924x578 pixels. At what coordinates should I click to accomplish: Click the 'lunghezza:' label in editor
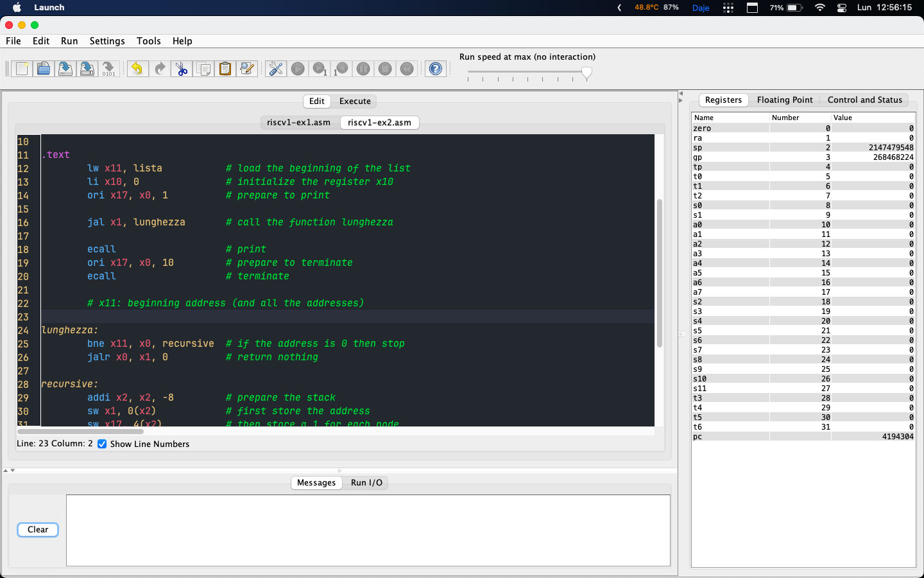(70, 330)
